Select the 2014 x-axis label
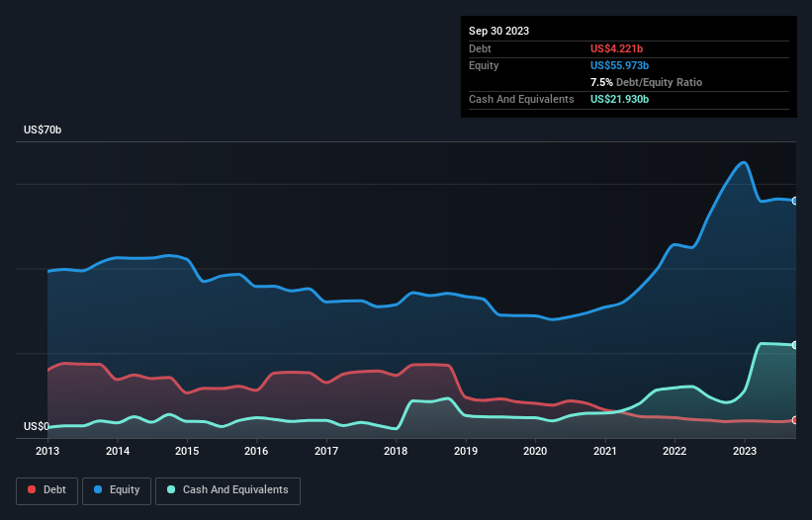 pos(118,451)
